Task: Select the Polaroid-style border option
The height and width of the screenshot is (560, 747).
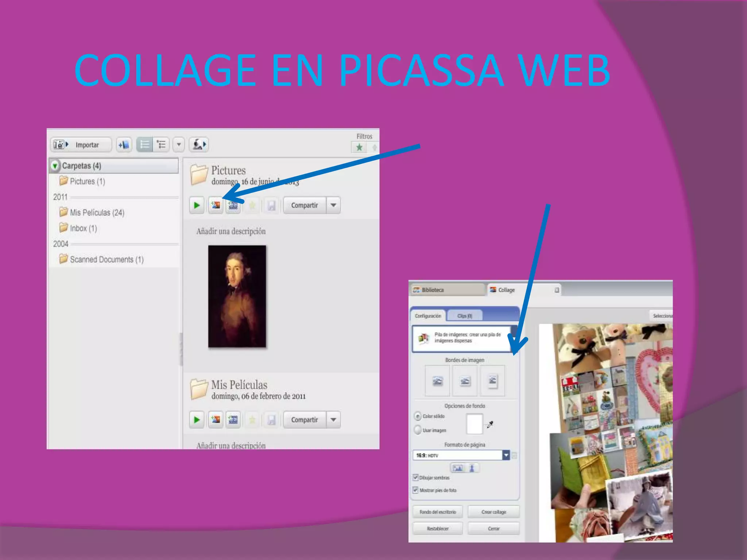Action: click(492, 381)
